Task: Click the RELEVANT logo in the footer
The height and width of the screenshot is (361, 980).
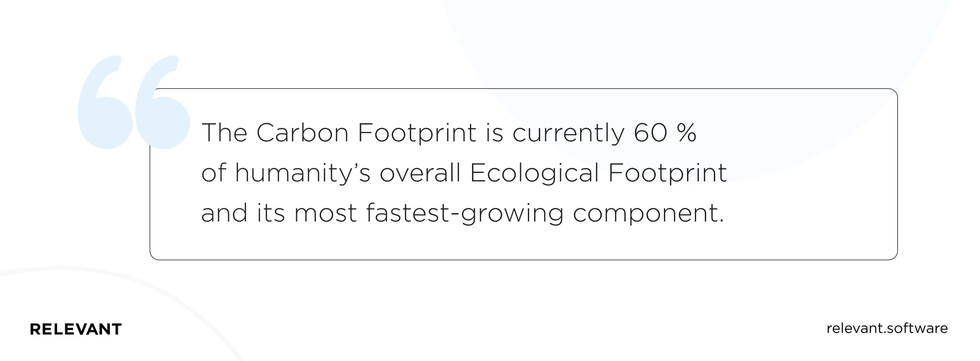Action: coord(76,329)
